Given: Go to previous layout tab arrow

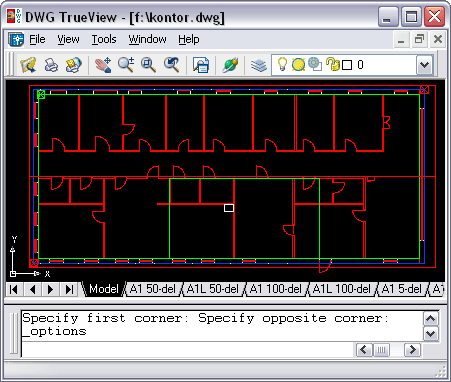Looking at the screenshot, I should tap(32, 289).
